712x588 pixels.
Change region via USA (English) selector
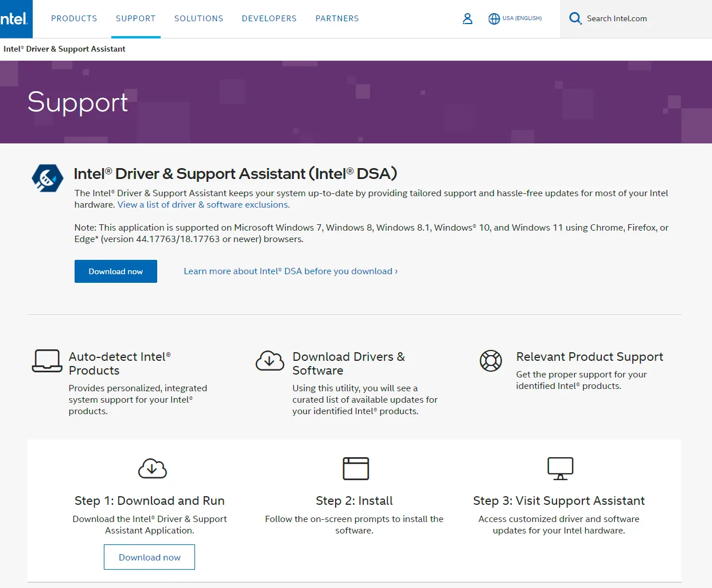pos(522,18)
